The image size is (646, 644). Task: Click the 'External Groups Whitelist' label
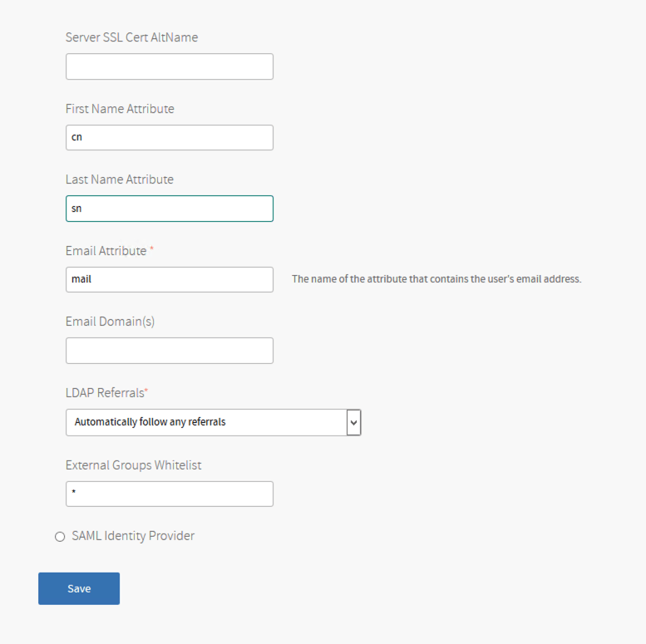coord(133,465)
